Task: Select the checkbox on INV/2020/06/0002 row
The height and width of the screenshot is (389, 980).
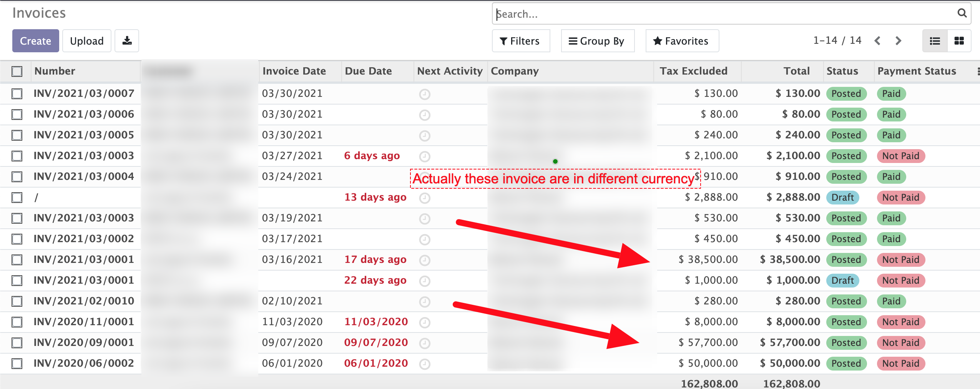Action: pos(17,363)
